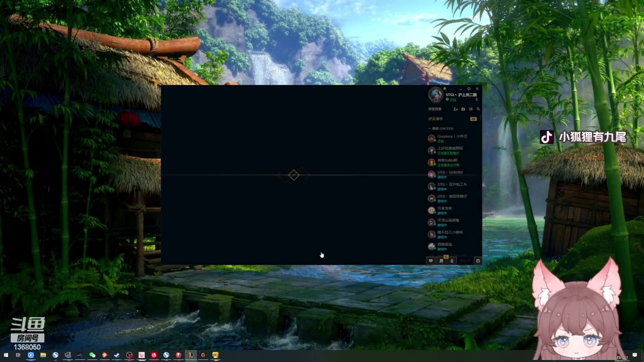Click friends list scrollbar
The image size is (644, 362).
[481, 118]
